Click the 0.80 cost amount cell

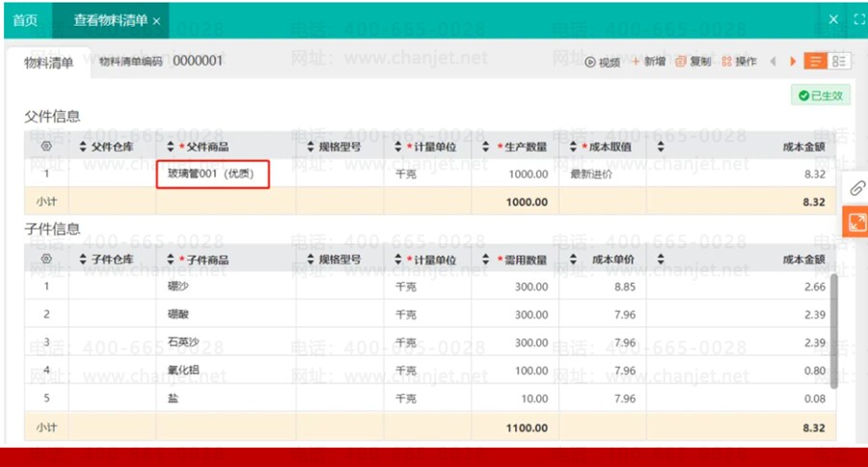pos(741,371)
